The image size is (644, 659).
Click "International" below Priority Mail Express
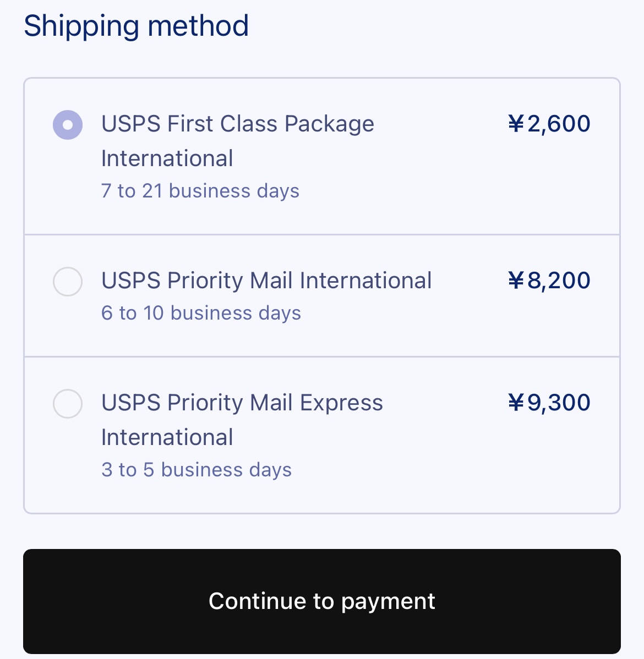(167, 437)
